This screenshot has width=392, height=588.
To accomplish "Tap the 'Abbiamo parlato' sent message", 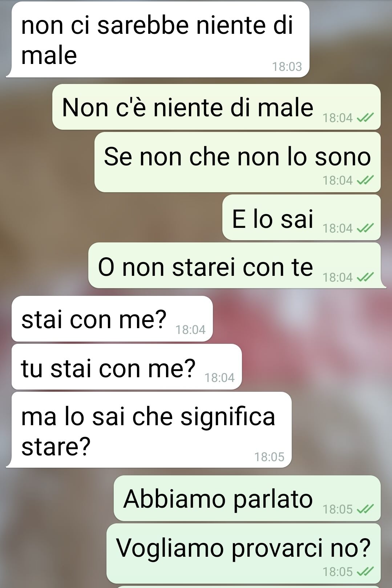I will (x=247, y=498).
